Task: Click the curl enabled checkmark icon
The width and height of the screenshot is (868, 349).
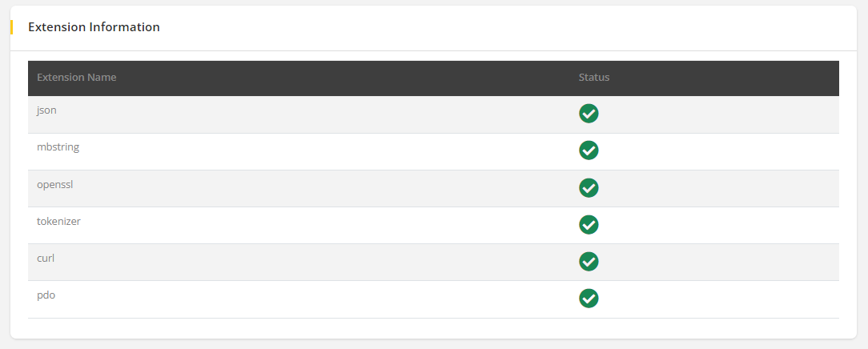Action: point(589,262)
